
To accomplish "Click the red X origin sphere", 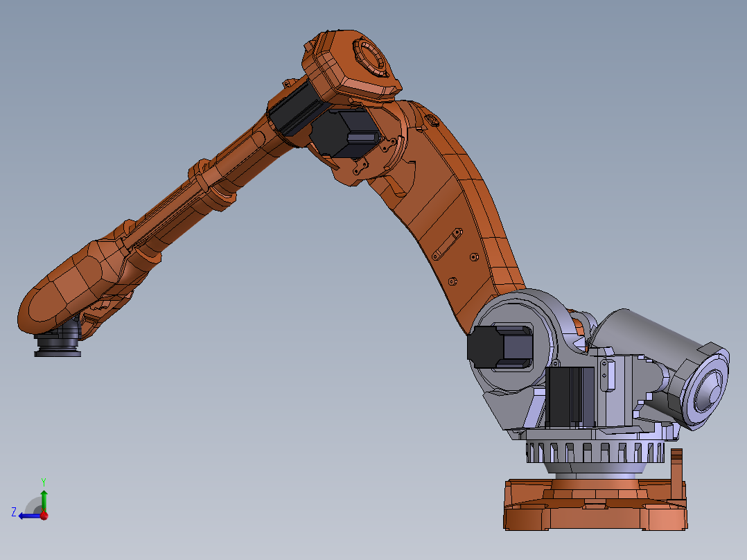I will 44,516.
